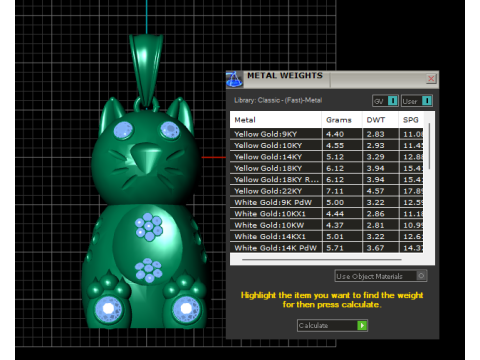Screen dimensions: 480x360
Task: Select the White Gold:14KX1 row
Action: tap(327, 236)
